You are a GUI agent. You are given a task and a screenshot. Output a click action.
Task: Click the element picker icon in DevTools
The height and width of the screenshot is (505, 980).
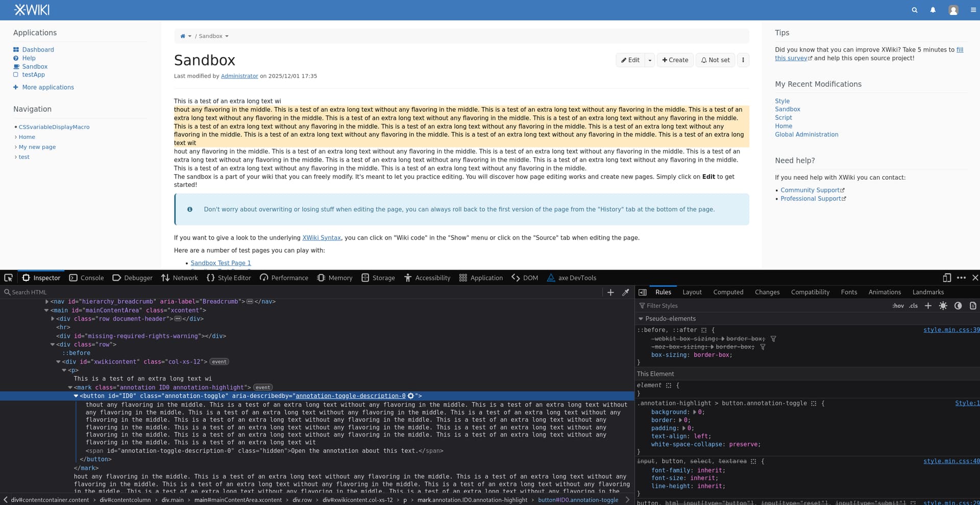point(8,278)
